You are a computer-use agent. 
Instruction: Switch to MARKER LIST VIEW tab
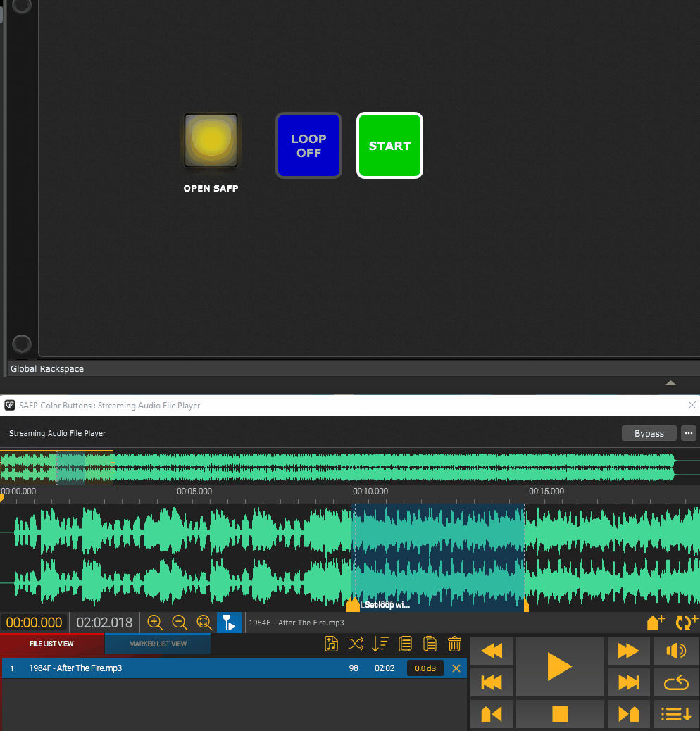(158, 644)
